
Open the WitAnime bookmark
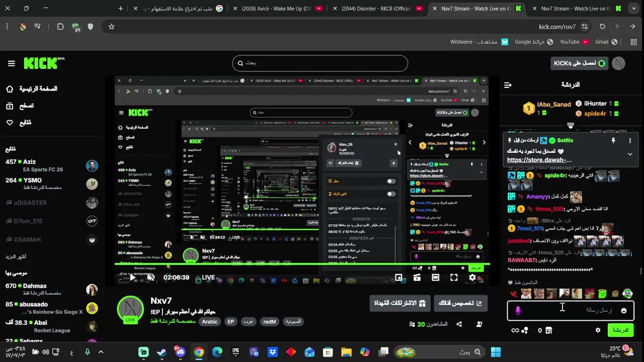point(479,42)
